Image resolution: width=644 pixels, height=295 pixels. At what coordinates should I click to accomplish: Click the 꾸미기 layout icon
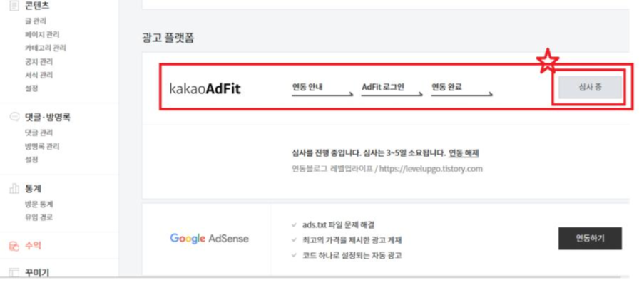point(14,272)
